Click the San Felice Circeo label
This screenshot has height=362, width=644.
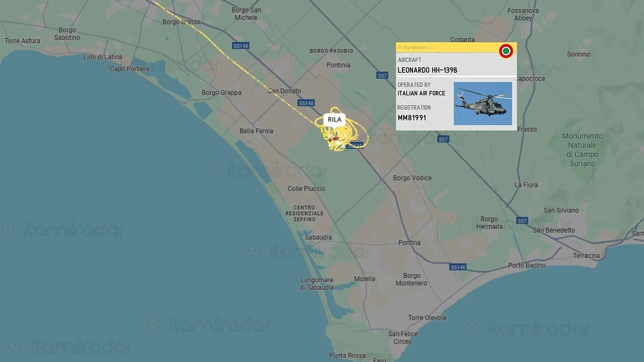(403, 338)
